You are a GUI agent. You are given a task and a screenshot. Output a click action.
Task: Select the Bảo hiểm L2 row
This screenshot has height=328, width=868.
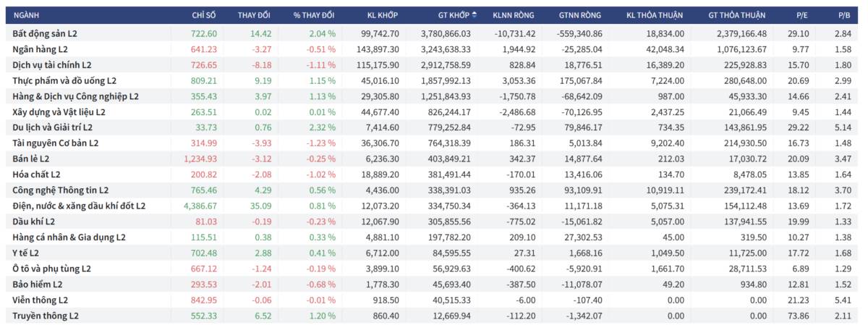click(x=38, y=284)
